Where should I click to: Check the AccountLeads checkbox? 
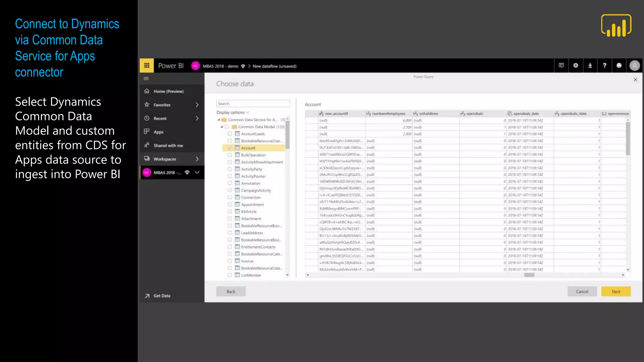coord(230,134)
